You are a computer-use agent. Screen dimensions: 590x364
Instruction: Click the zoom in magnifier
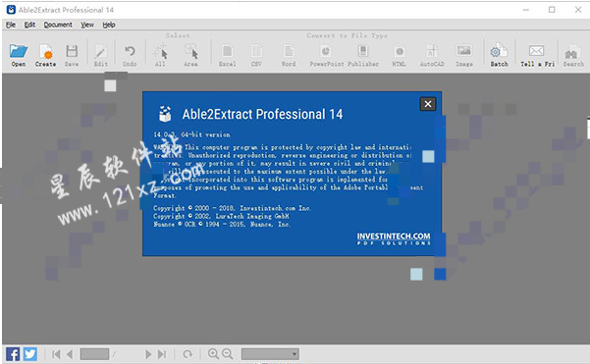(213, 354)
